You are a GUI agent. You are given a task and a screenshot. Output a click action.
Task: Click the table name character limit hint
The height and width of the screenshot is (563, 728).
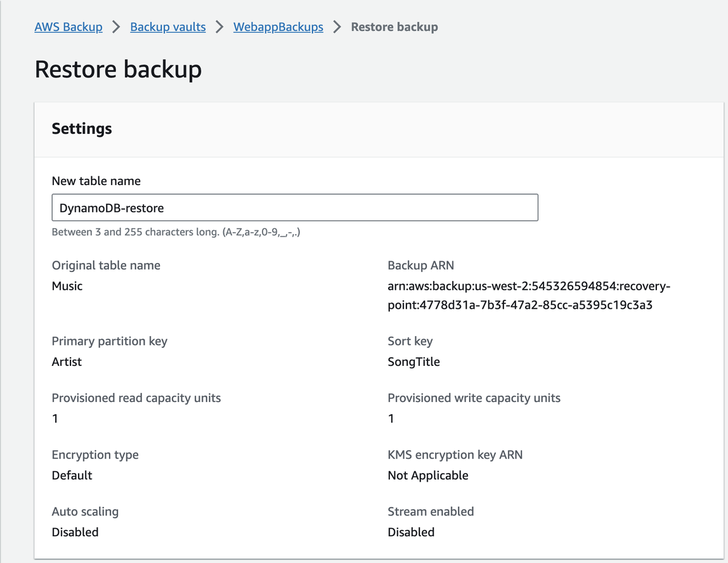(176, 232)
